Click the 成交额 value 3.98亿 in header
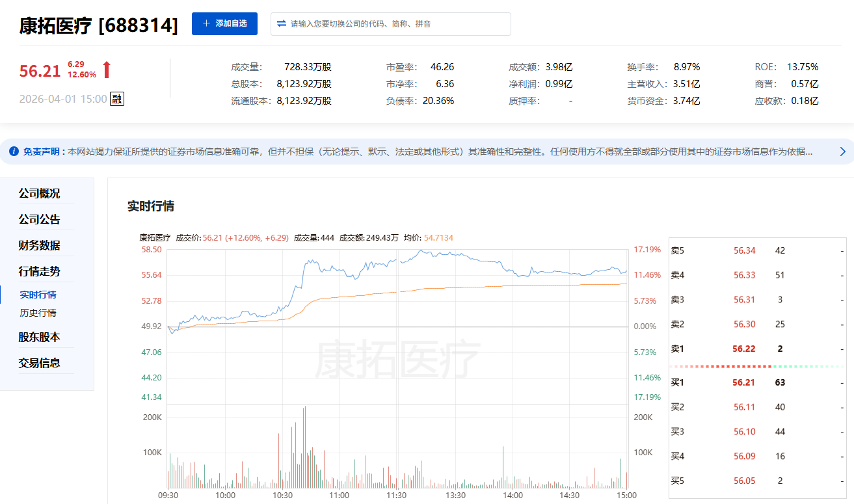Screen dimensions: 854x504 [559, 67]
